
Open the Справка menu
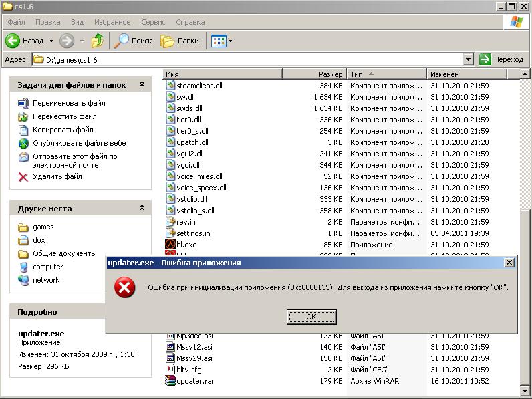tap(190, 22)
